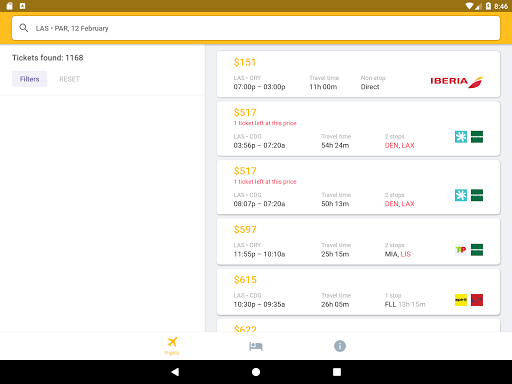Click RESET filters button
The height and width of the screenshot is (384, 512).
point(69,79)
